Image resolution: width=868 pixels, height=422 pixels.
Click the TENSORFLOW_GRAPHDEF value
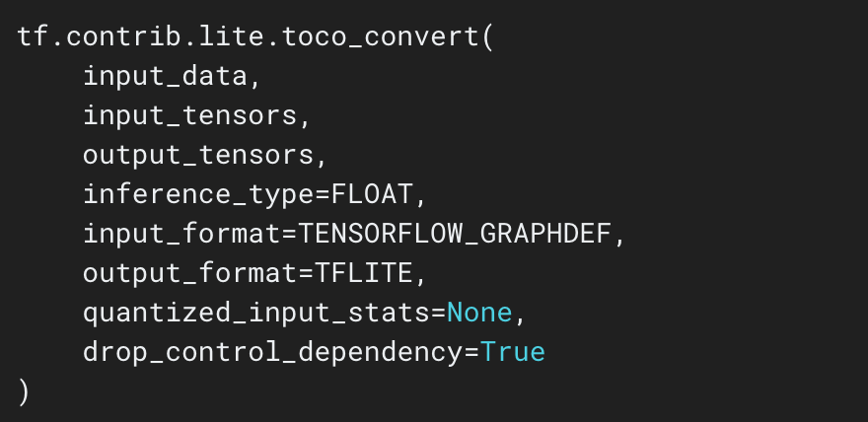click(455, 235)
